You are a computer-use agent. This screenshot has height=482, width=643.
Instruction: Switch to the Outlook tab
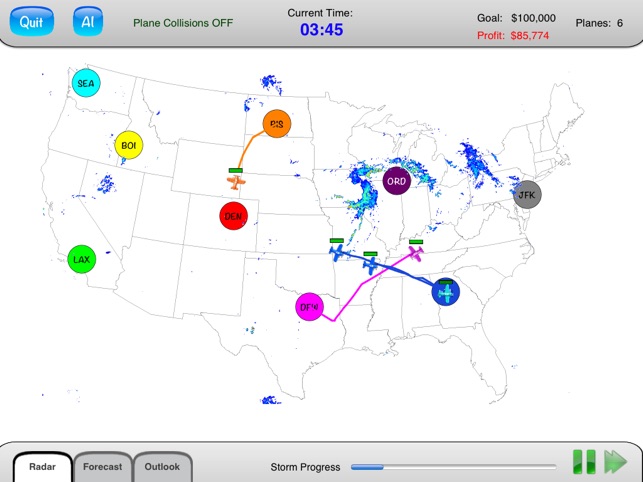pos(162,467)
